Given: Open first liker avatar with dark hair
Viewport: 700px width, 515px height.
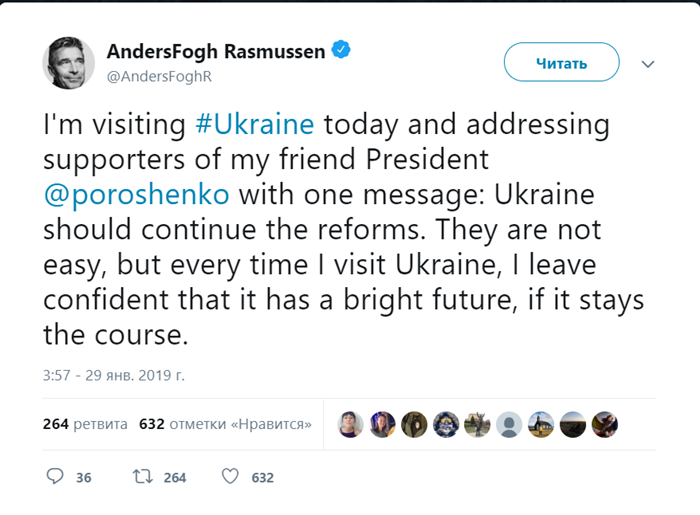Looking at the screenshot, I should [350, 424].
